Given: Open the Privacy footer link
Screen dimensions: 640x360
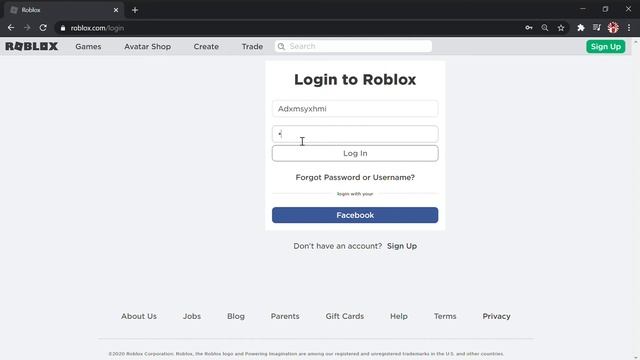Looking at the screenshot, I should 496,316.
